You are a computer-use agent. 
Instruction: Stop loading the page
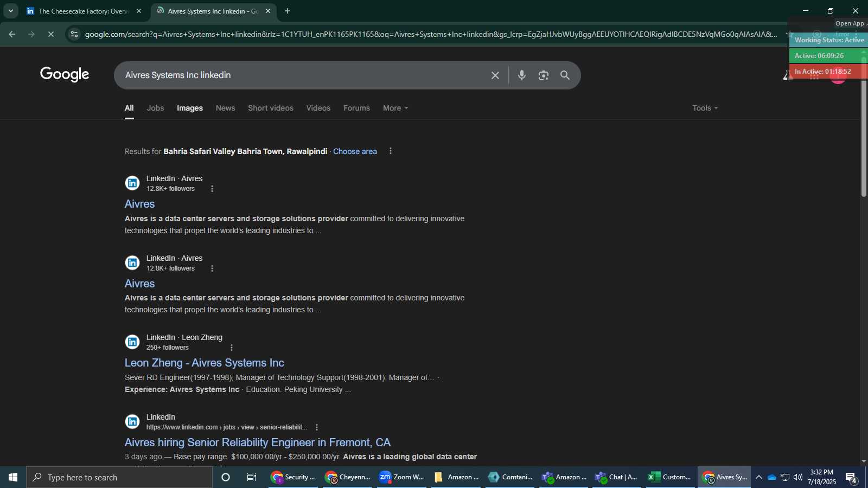point(50,34)
